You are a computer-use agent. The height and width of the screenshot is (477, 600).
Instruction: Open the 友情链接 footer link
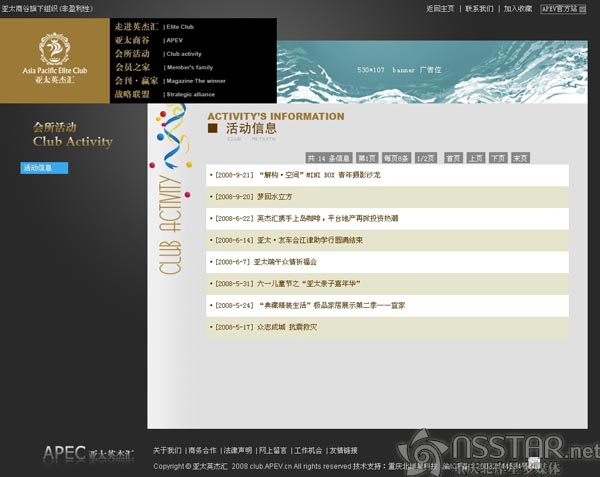[343, 450]
